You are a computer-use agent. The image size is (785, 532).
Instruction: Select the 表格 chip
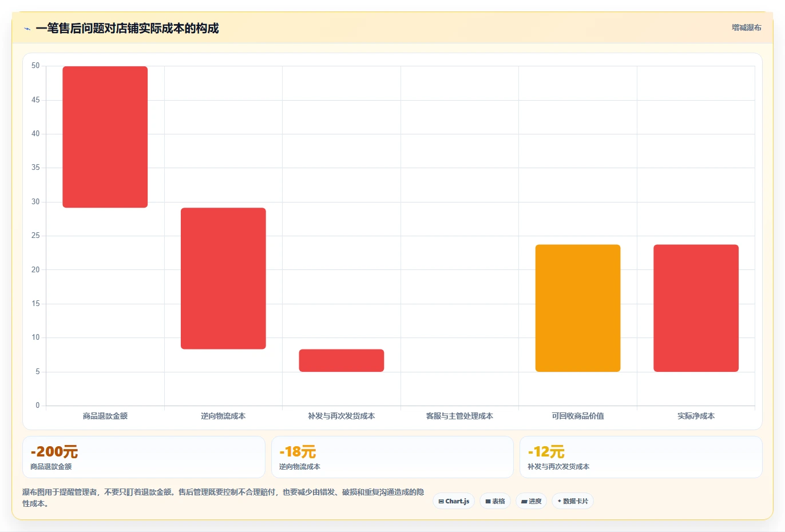(x=495, y=501)
